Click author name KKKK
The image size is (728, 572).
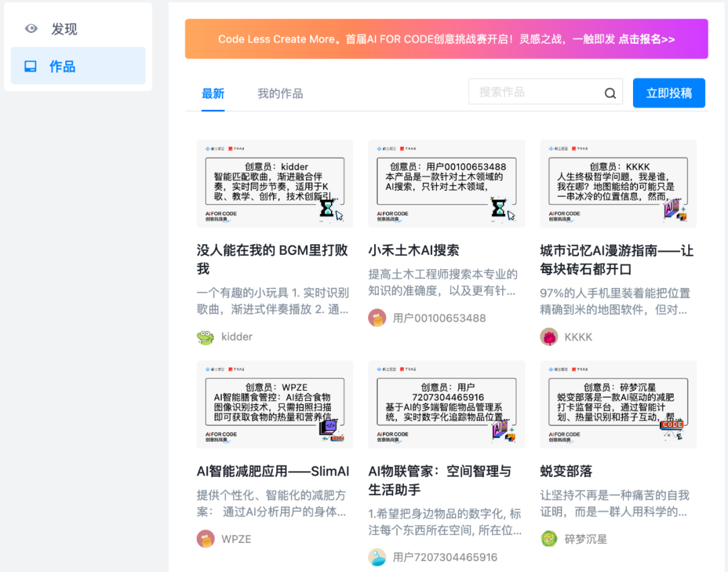click(x=578, y=337)
